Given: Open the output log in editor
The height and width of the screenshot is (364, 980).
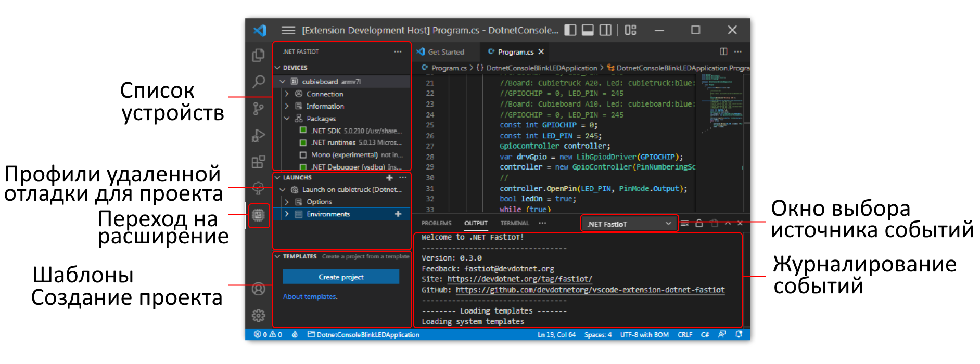Looking at the screenshot, I should [x=714, y=223].
